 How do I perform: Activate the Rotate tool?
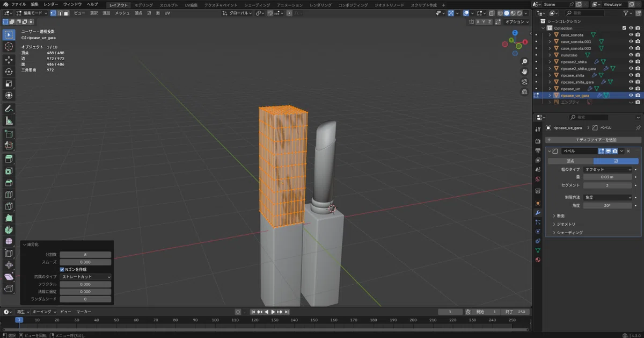coord(9,71)
